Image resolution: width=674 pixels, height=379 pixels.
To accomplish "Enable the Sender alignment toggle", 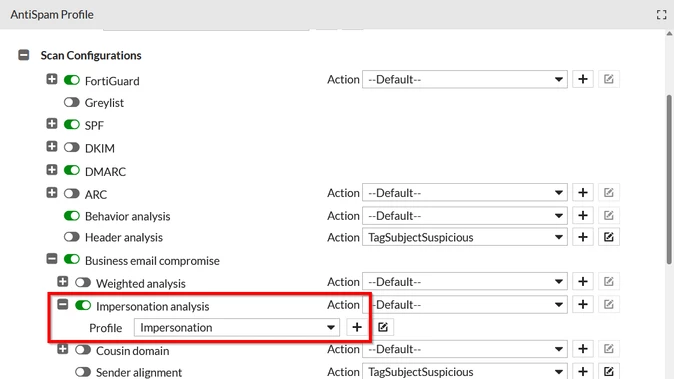I will point(83,372).
